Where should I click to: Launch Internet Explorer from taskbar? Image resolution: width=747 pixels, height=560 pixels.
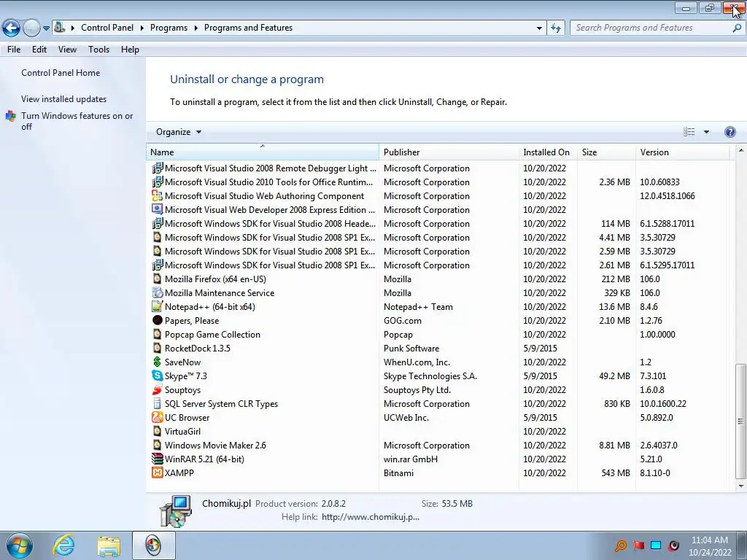tap(64, 545)
